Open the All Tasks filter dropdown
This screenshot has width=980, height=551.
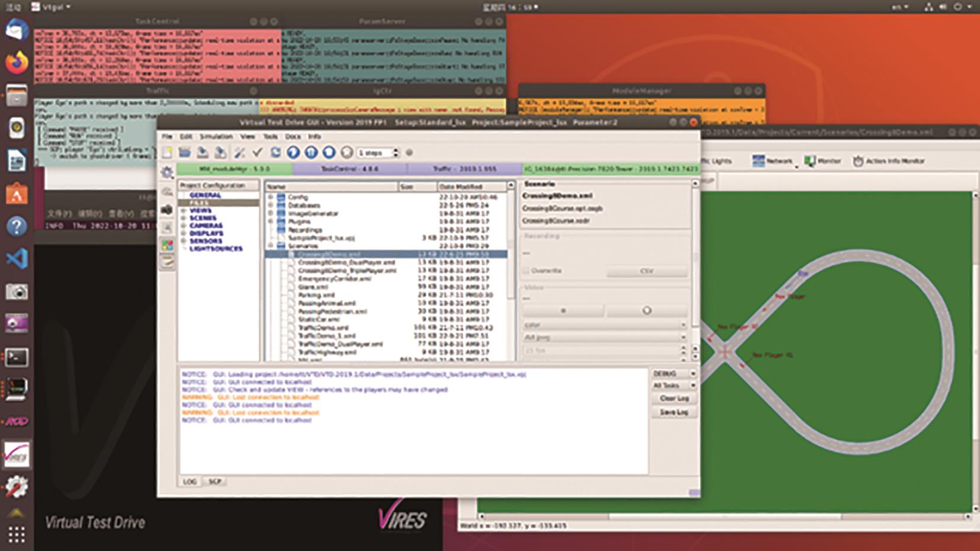(674, 386)
